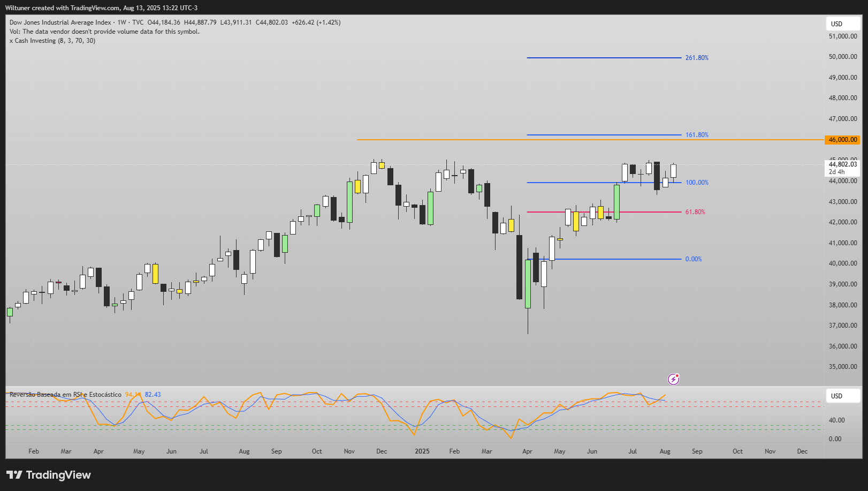Click the indicator scale value 0.00
The width and height of the screenshot is (868, 491).
coord(835,439)
